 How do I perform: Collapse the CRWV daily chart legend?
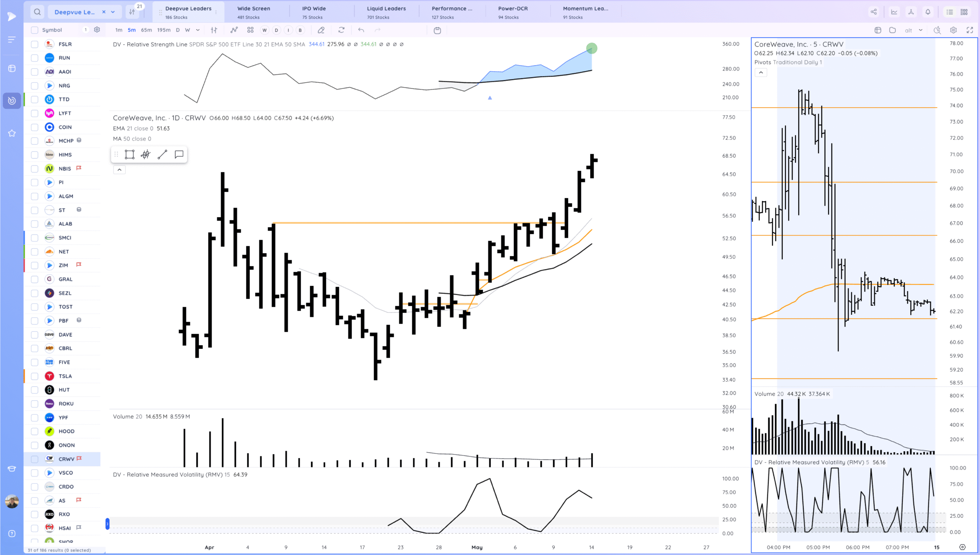click(119, 170)
